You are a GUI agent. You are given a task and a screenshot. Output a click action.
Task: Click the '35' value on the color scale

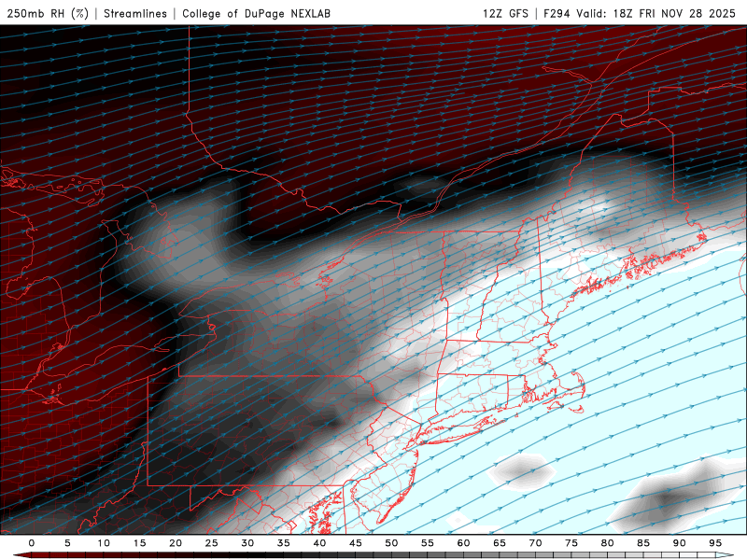(x=283, y=543)
